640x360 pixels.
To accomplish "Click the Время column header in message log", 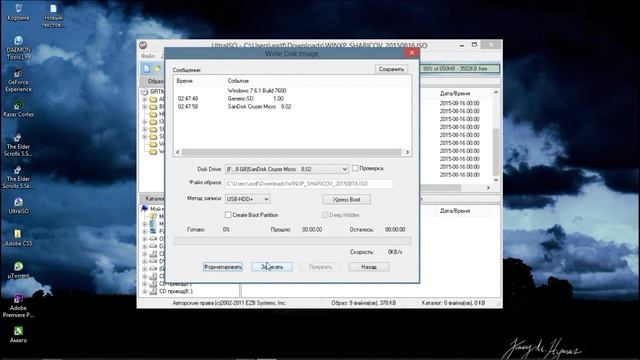I will (184, 81).
